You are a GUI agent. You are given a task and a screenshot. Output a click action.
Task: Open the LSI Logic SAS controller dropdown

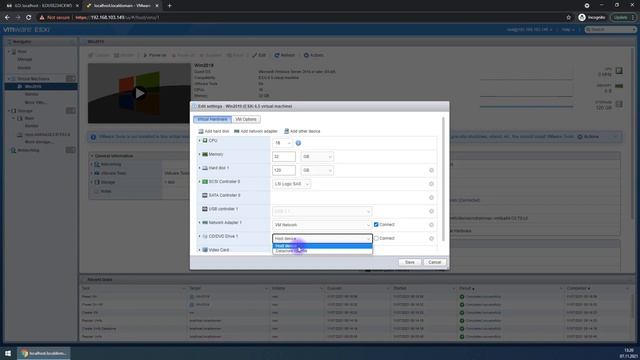(291, 184)
